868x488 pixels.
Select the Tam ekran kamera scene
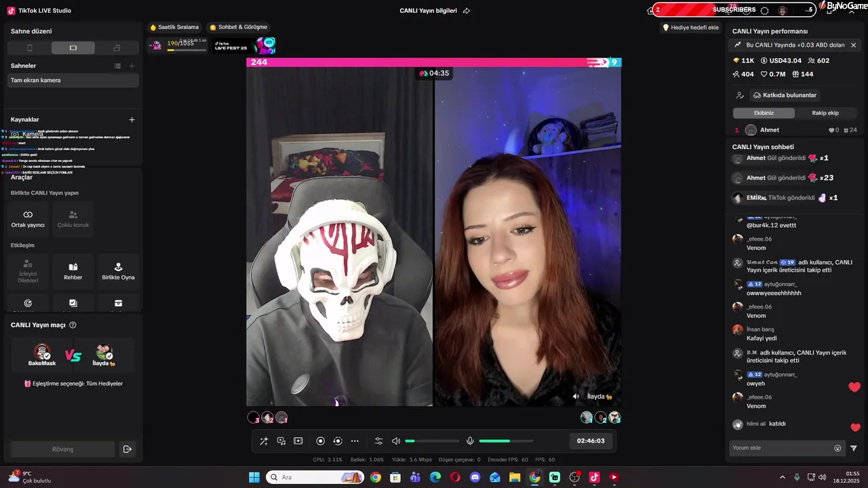[x=73, y=80]
